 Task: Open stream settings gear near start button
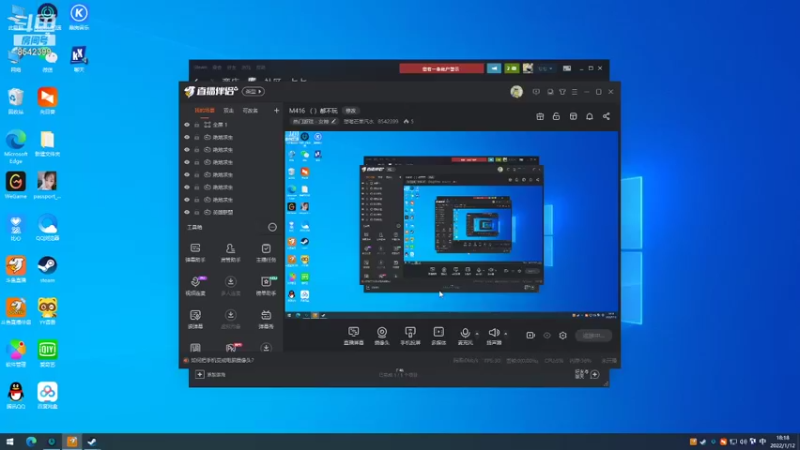(563, 335)
